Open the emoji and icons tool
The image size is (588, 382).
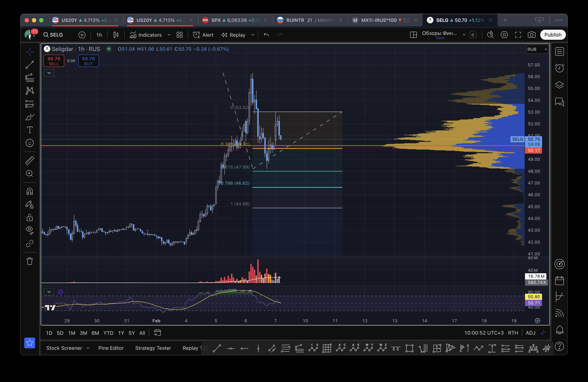click(x=30, y=143)
